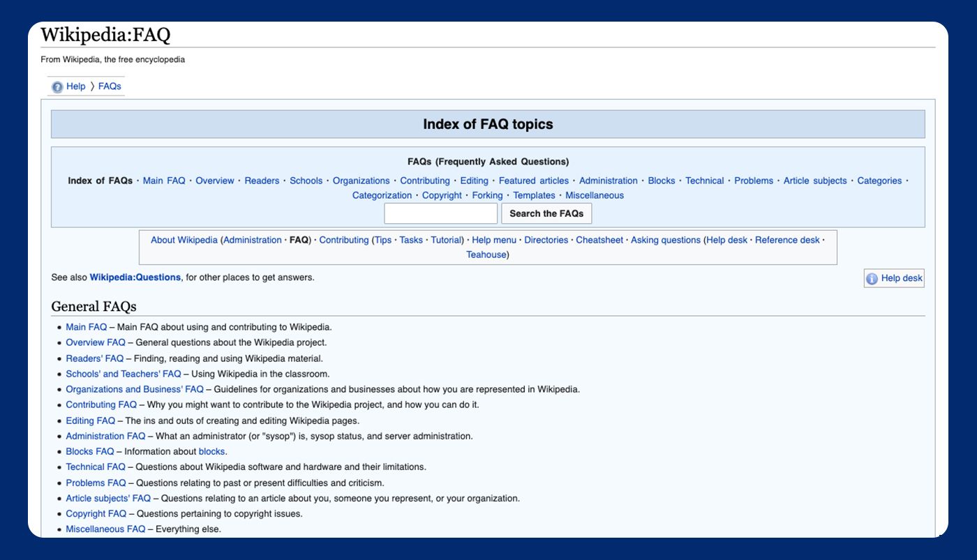Select Templates in the FAQ navigation bar
This screenshot has width=977, height=560.
tap(534, 195)
